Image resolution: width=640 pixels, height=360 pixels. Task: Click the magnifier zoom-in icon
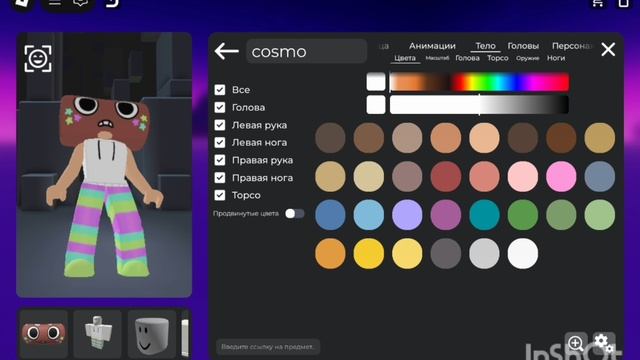pyautogui.click(x=576, y=343)
